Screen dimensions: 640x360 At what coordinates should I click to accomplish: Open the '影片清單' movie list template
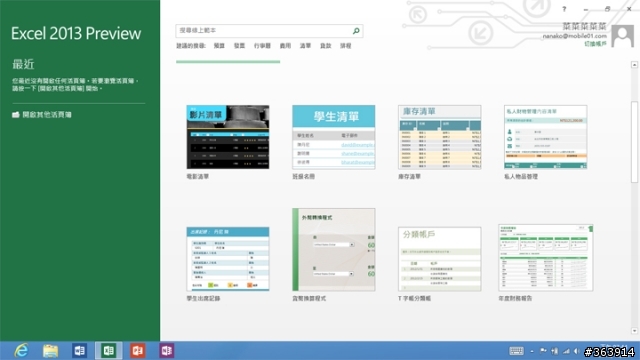[x=228, y=137]
